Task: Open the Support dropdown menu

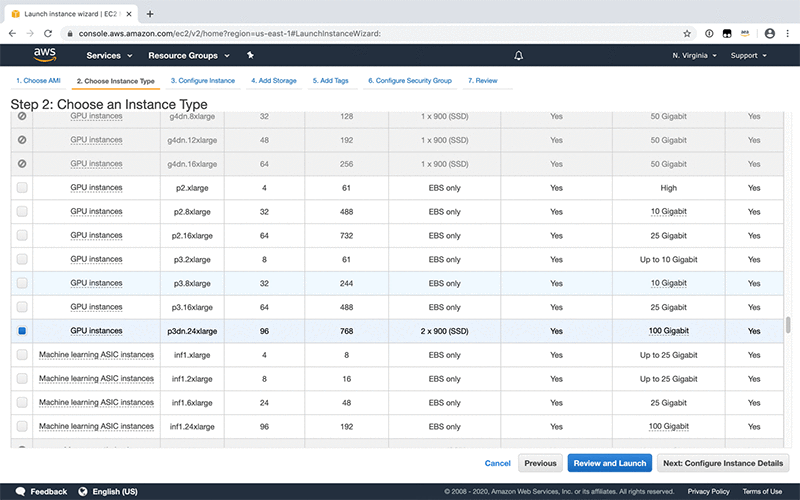Action: tap(748, 55)
